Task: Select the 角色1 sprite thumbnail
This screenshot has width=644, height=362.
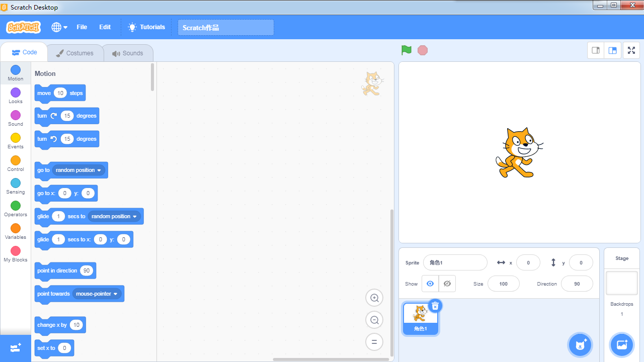Action: coord(421,318)
